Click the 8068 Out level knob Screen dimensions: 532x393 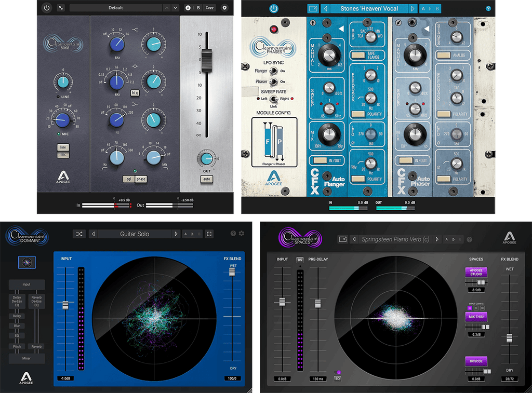[206, 158]
